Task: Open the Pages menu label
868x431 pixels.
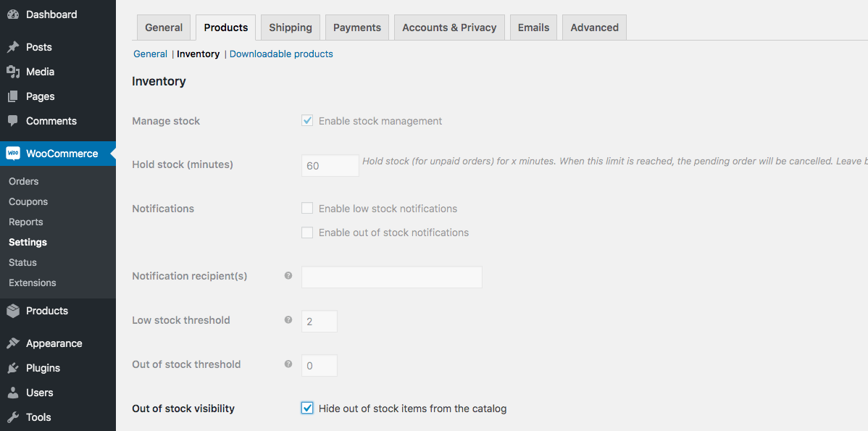Action: coord(41,96)
